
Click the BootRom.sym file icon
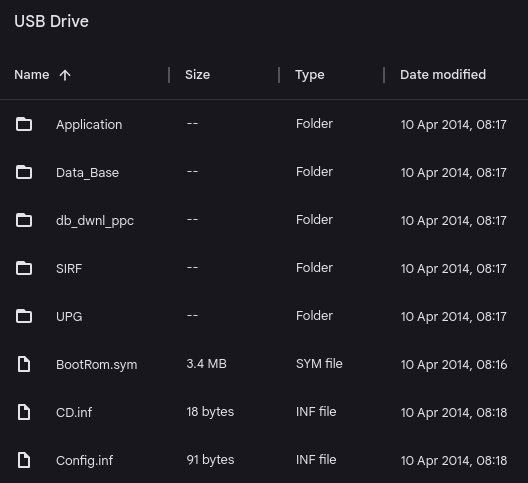click(x=24, y=364)
